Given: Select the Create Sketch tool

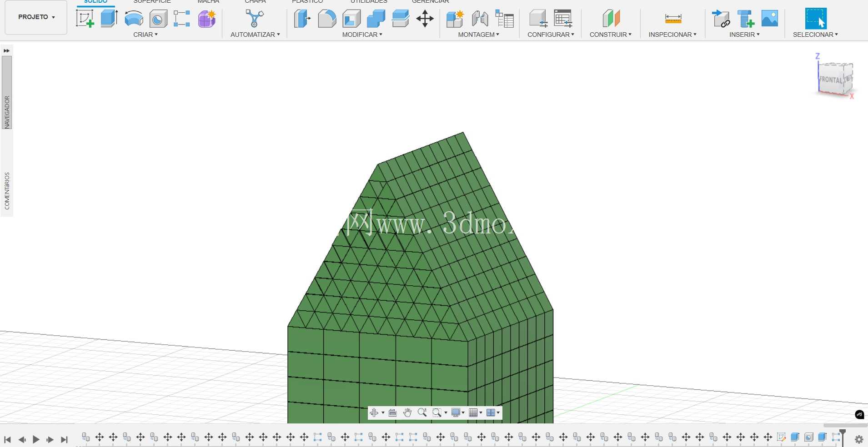Looking at the screenshot, I should pyautogui.click(x=85, y=19).
